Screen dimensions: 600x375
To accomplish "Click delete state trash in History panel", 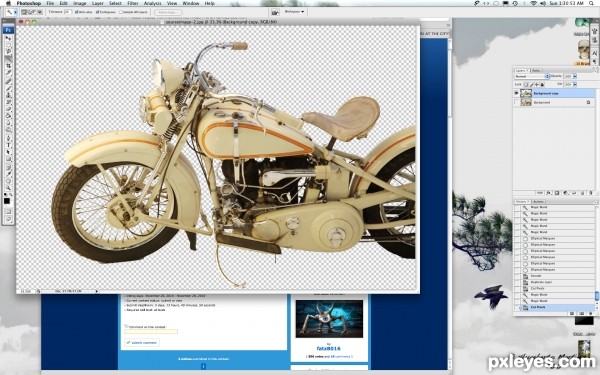I will [x=591, y=313].
